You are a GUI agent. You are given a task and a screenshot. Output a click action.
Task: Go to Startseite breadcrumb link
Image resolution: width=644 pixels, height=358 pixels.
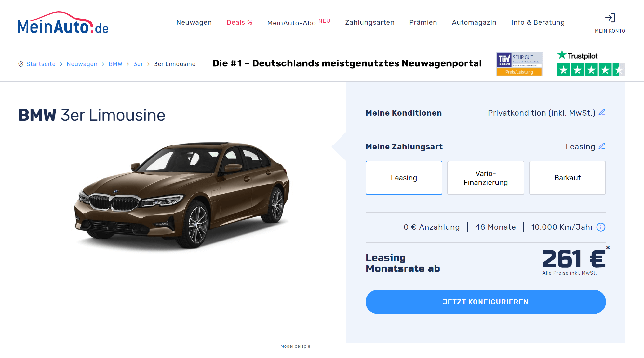point(41,64)
